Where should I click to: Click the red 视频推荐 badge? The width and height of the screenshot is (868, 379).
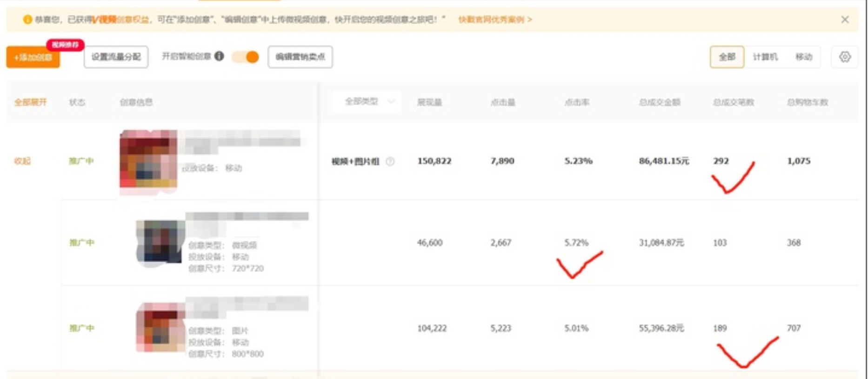coord(65,45)
